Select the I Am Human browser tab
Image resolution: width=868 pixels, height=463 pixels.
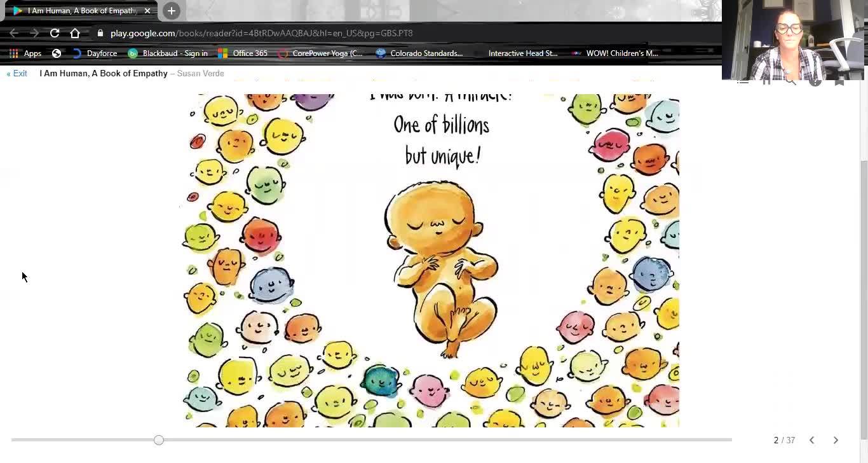(x=79, y=11)
